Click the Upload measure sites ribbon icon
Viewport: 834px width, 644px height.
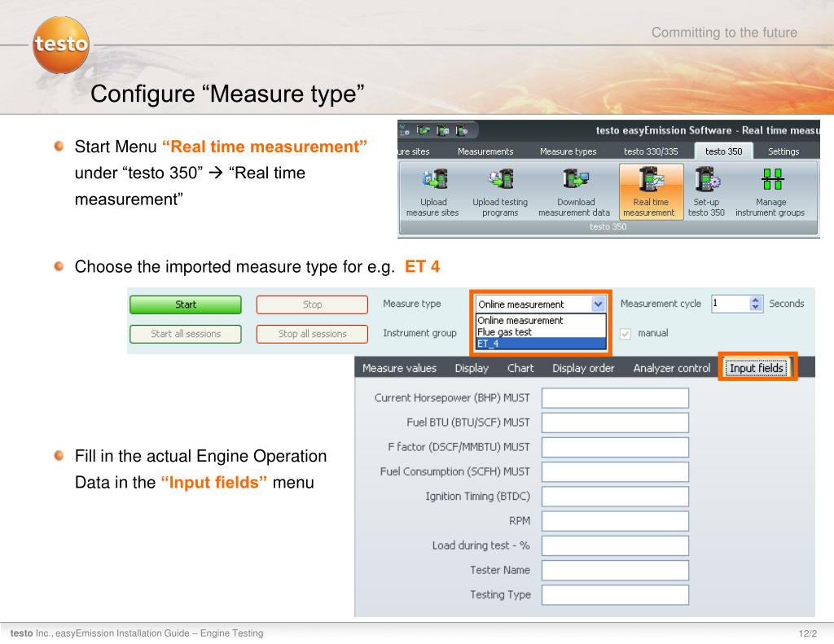tap(433, 192)
